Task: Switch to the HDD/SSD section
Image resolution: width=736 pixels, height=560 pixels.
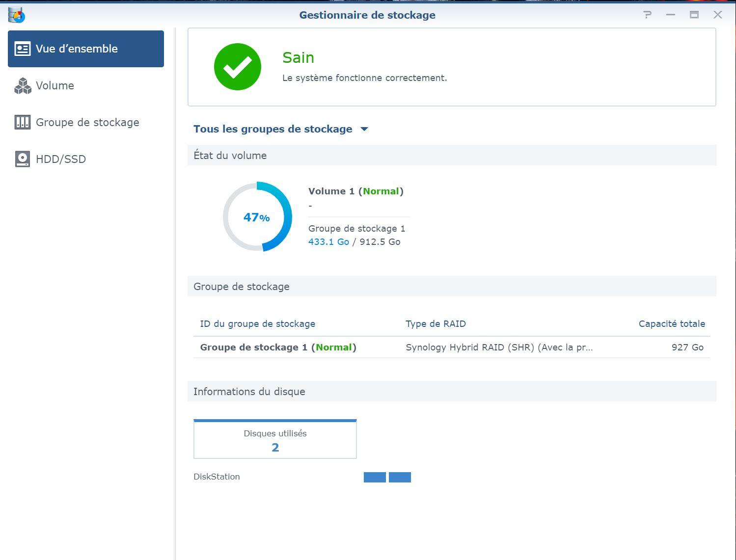Action: click(x=61, y=159)
